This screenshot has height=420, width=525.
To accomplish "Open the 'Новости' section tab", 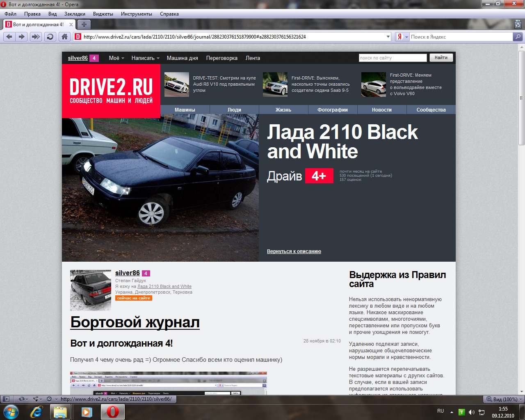I will [x=382, y=110].
